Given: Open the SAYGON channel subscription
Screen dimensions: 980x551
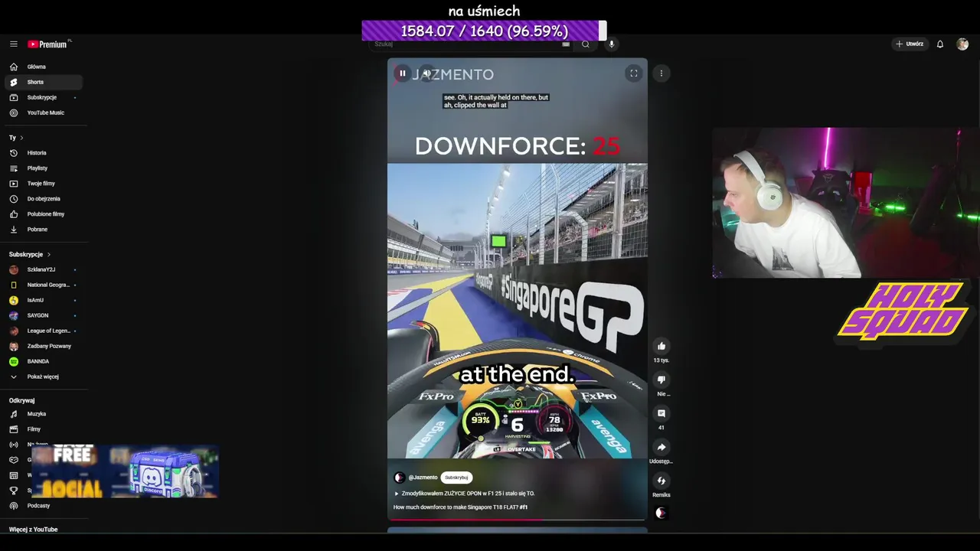Looking at the screenshot, I should tap(43, 315).
